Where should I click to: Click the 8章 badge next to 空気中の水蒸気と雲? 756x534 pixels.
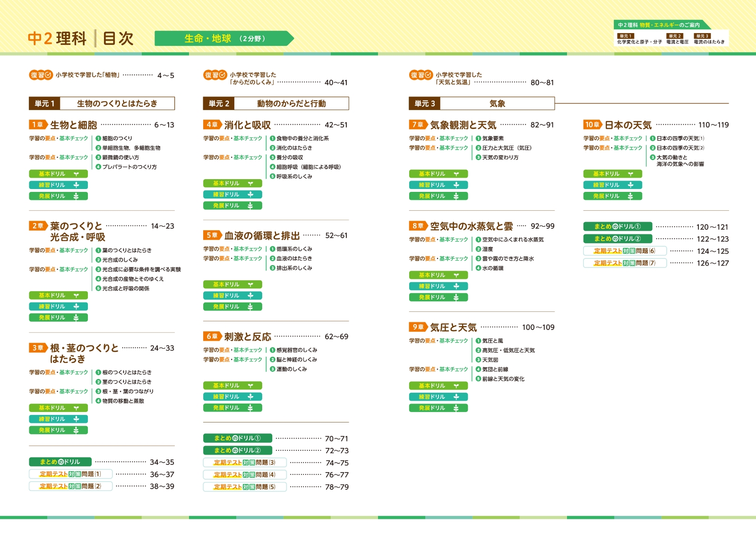418,226
